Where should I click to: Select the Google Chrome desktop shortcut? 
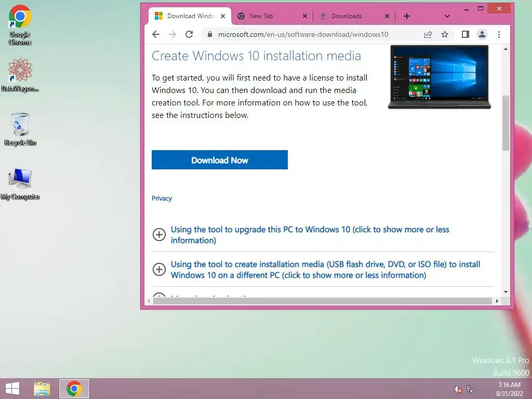(x=20, y=25)
